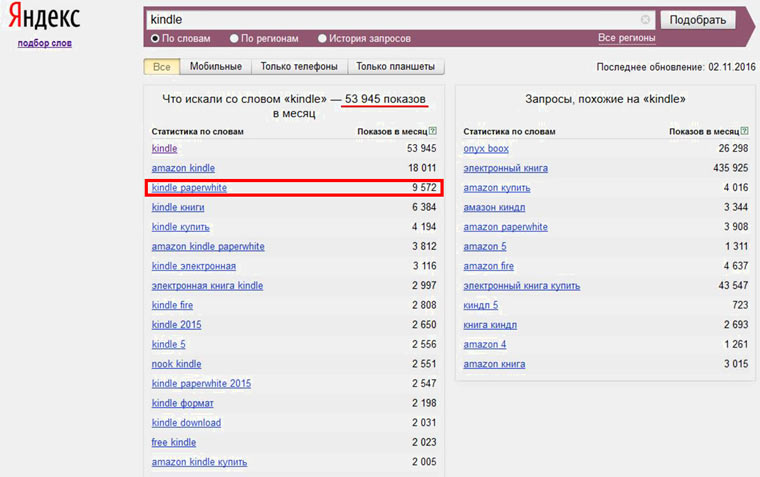Open the 'kindle 5' keyword link
This screenshot has width=760, height=477.
169,344
